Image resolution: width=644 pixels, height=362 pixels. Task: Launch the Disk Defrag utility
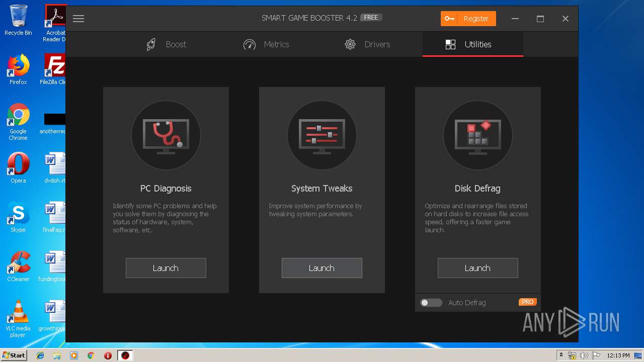[x=478, y=268]
